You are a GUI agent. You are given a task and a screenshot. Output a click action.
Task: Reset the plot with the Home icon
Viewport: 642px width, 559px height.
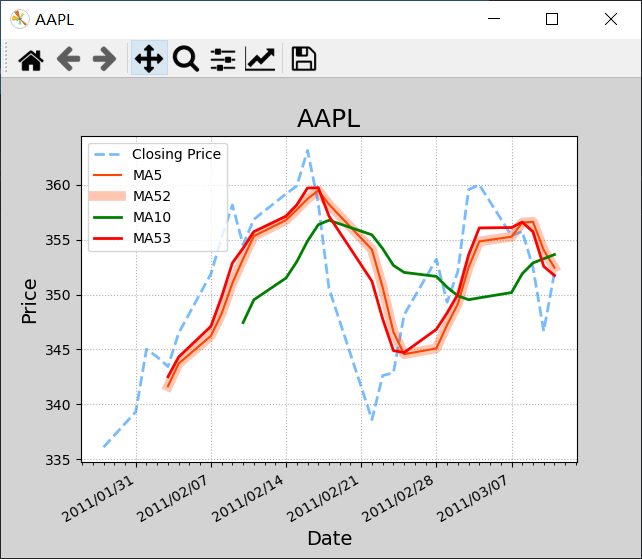(x=31, y=59)
